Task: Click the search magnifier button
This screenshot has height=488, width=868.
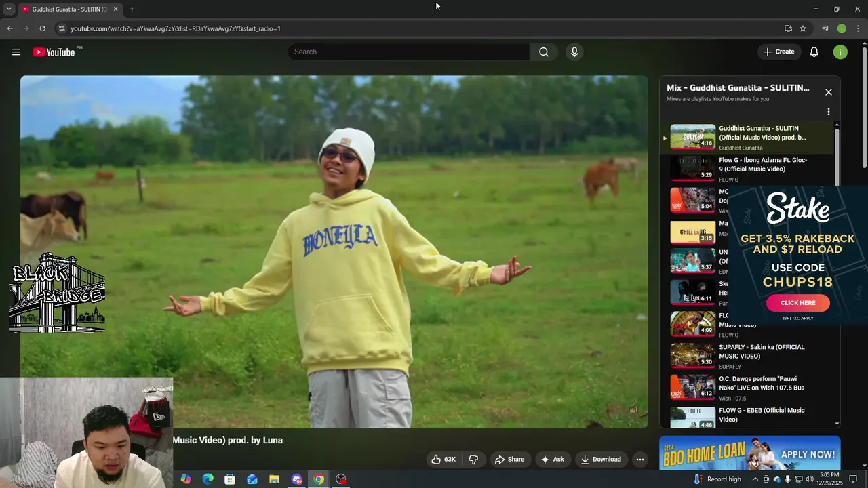Action: (544, 52)
